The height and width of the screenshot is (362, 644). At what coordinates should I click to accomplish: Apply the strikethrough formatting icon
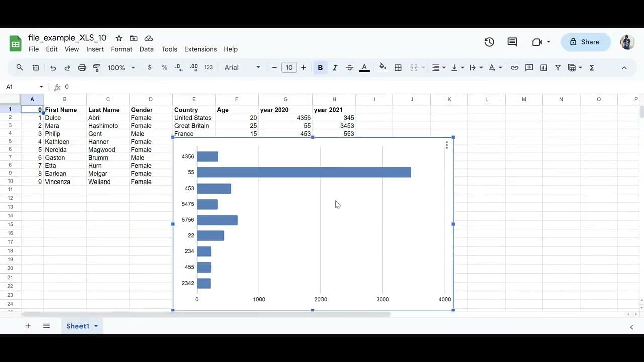pos(350,67)
